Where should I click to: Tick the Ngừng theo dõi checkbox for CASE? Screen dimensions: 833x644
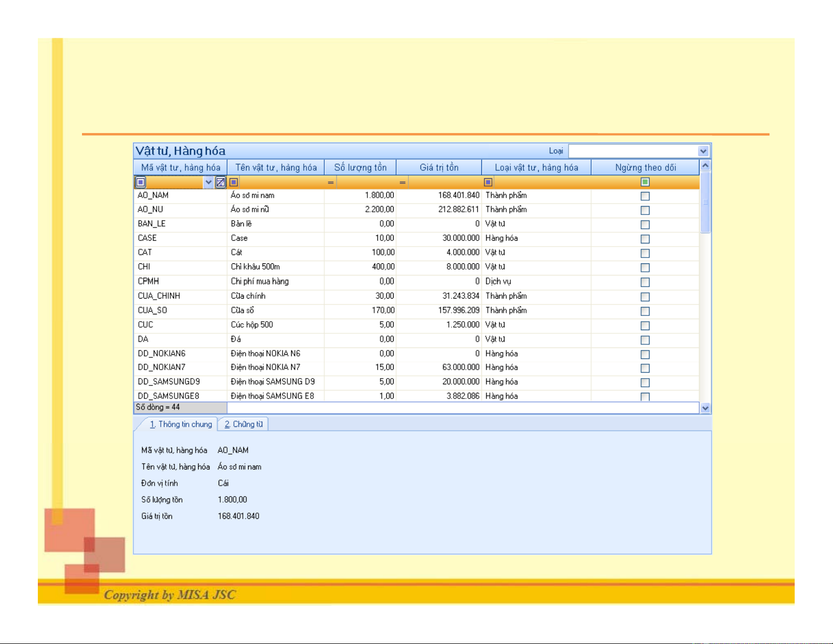(645, 239)
